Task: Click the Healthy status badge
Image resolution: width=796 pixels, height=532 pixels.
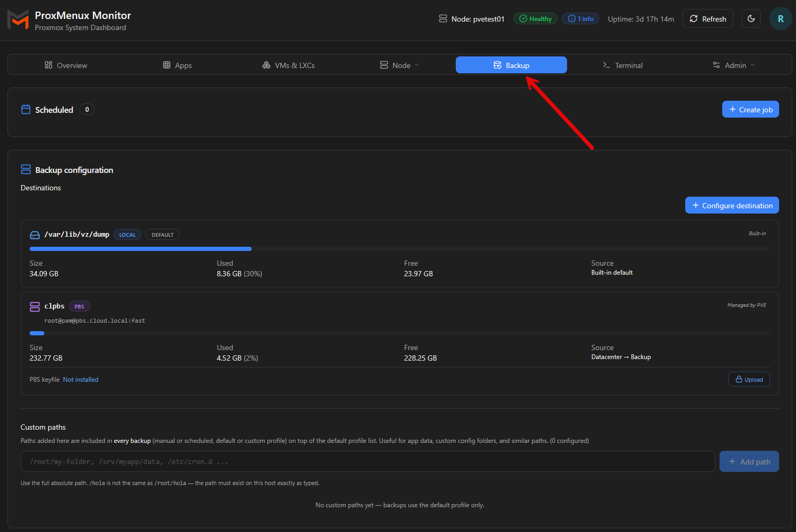Action: [x=535, y=18]
